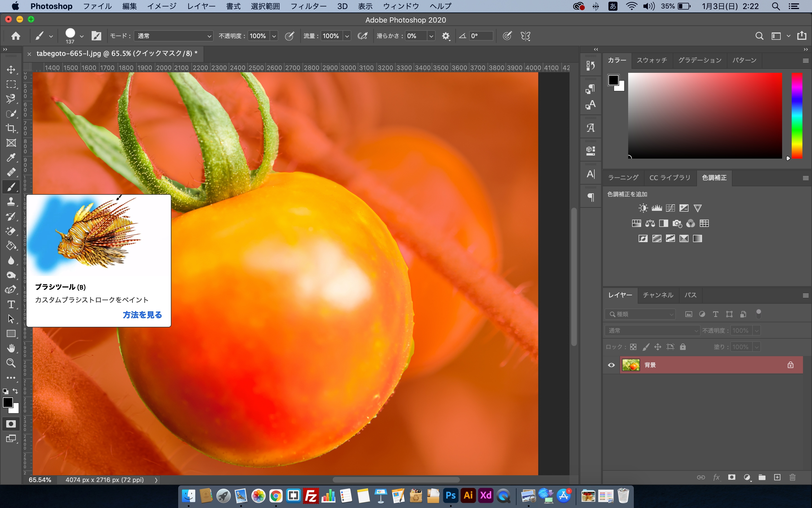Screen dimensions: 812x508
Task: Add a layer mask to the layer
Action: 731,478
